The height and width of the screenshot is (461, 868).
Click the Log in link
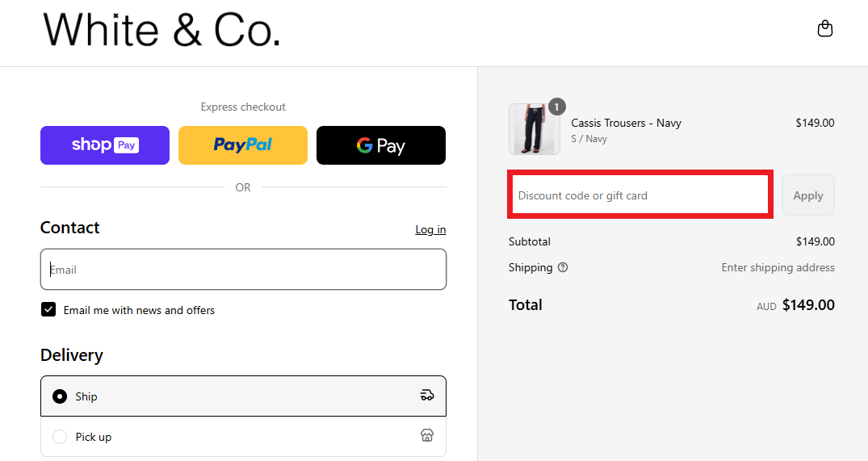point(430,229)
